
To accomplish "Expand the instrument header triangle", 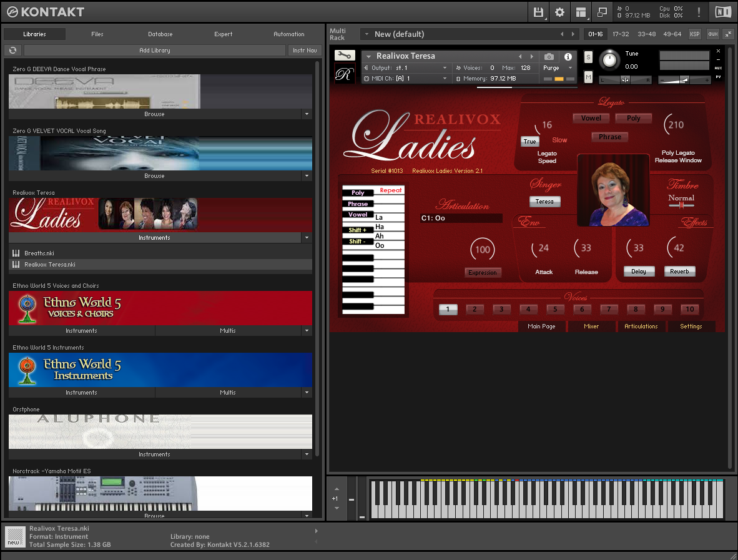I will point(368,56).
